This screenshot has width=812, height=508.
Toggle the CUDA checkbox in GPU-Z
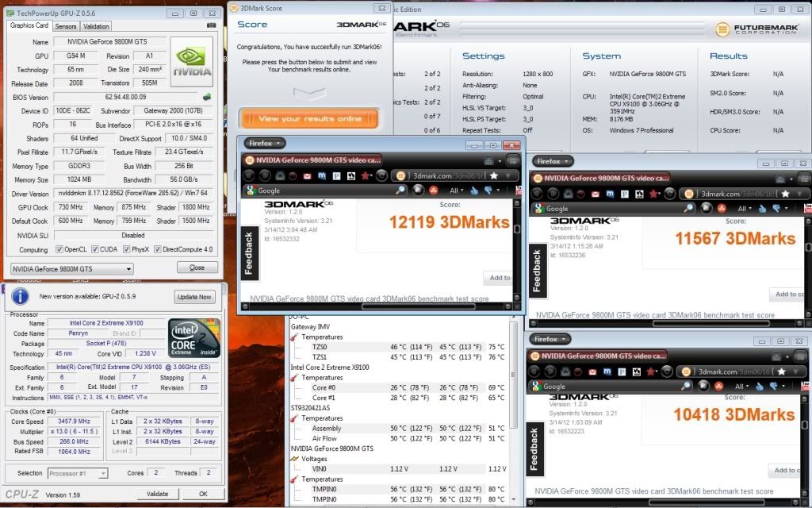pos(95,249)
